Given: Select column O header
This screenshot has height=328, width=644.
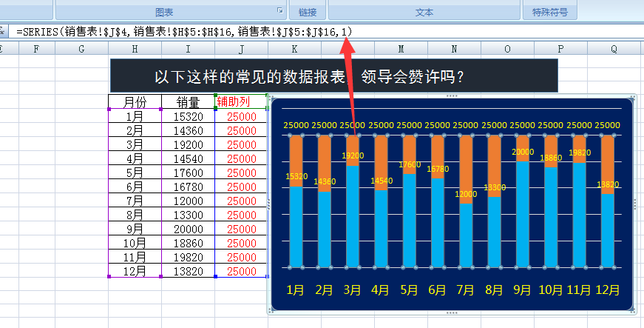Looking at the screenshot, I should pos(507,49).
